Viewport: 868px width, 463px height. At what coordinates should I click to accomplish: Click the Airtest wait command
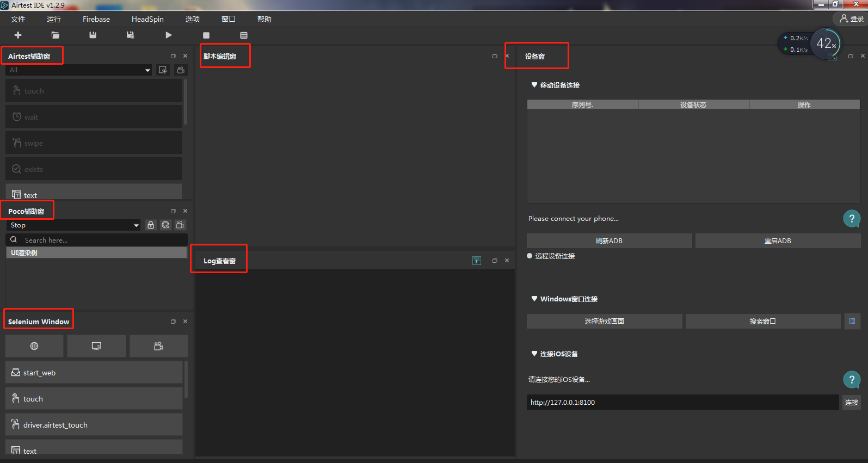pyautogui.click(x=94, y=117)
